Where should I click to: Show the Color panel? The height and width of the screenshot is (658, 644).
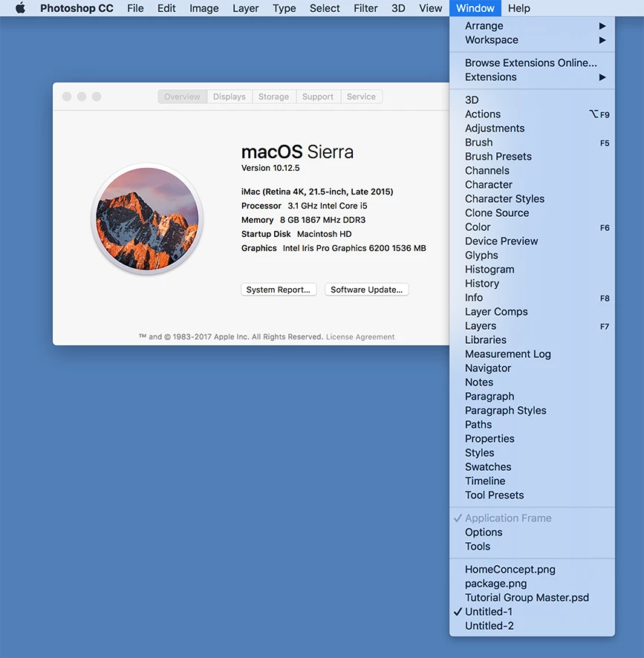point(532,227)
